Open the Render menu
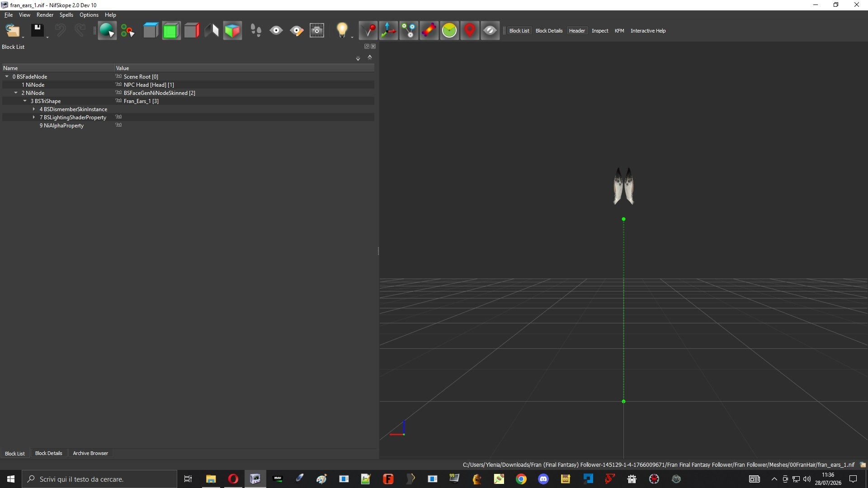Screen dimensions: 868x488 (45, 15)
